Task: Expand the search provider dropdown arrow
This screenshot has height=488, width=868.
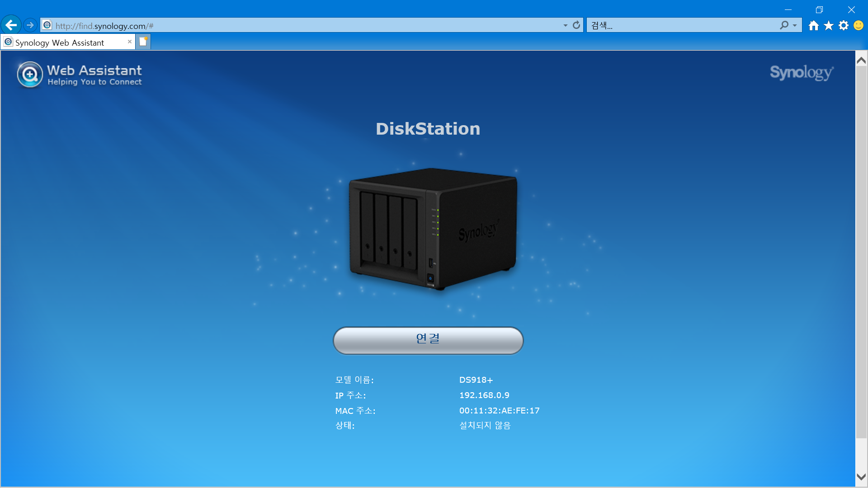Action: tap(795, 26)
